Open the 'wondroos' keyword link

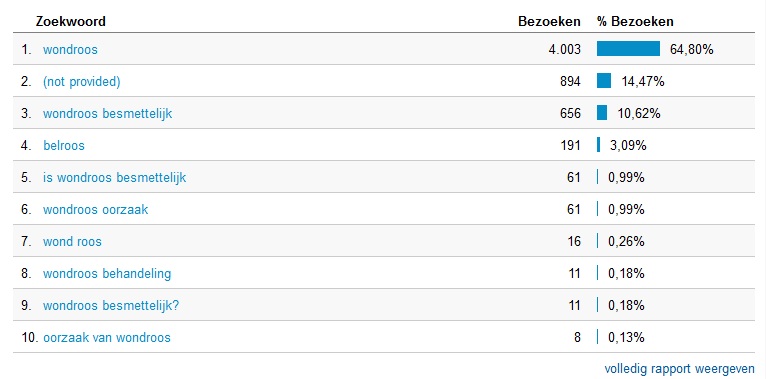pos(70,49)
